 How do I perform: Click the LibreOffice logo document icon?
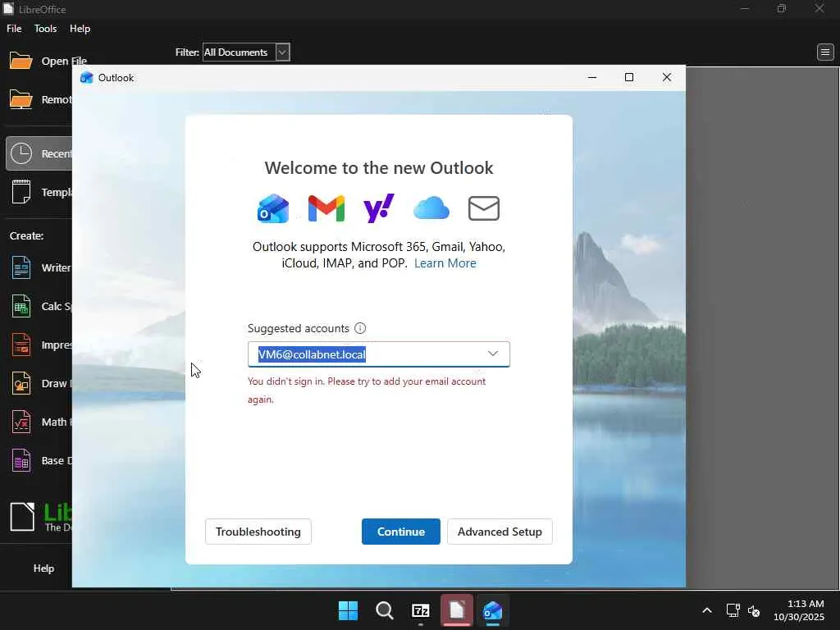22,517
